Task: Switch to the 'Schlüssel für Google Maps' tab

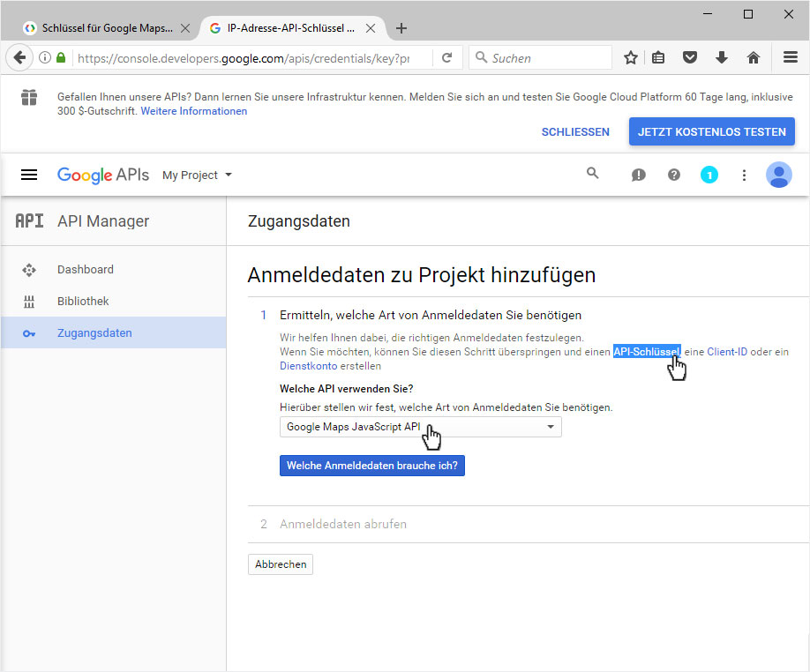Action: coord(107,28)
